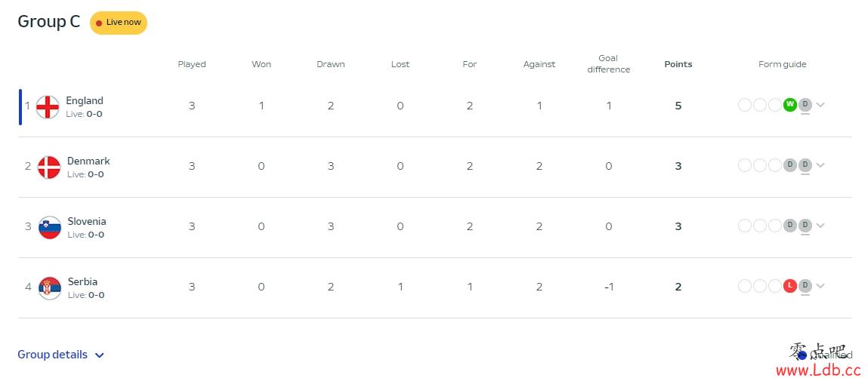The image size is (868, 378).
Task: Click England's green W form badge
Action: [790, 104]
